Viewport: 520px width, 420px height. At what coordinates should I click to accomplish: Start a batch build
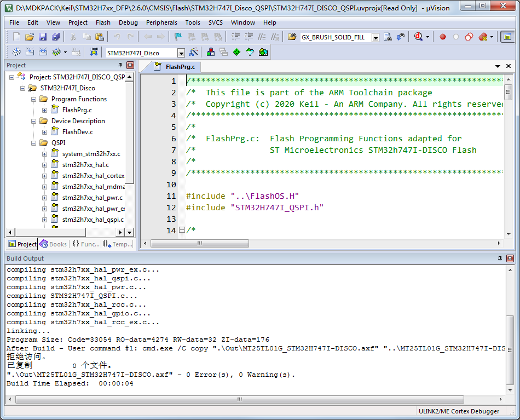(x=56, y=52)
